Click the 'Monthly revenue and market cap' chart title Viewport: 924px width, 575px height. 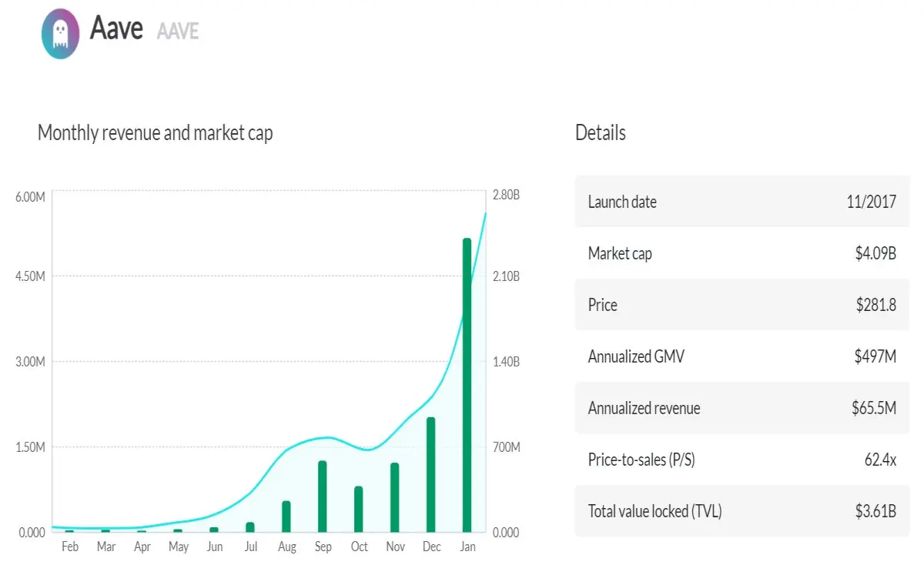155,133
